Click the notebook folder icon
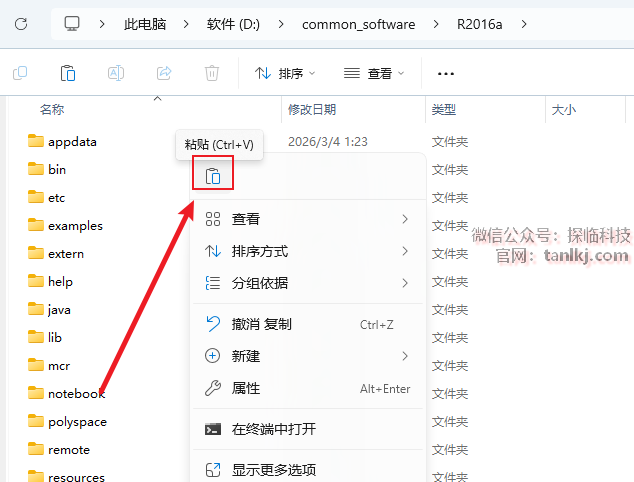The image size is (634, 482). (36, 393)
